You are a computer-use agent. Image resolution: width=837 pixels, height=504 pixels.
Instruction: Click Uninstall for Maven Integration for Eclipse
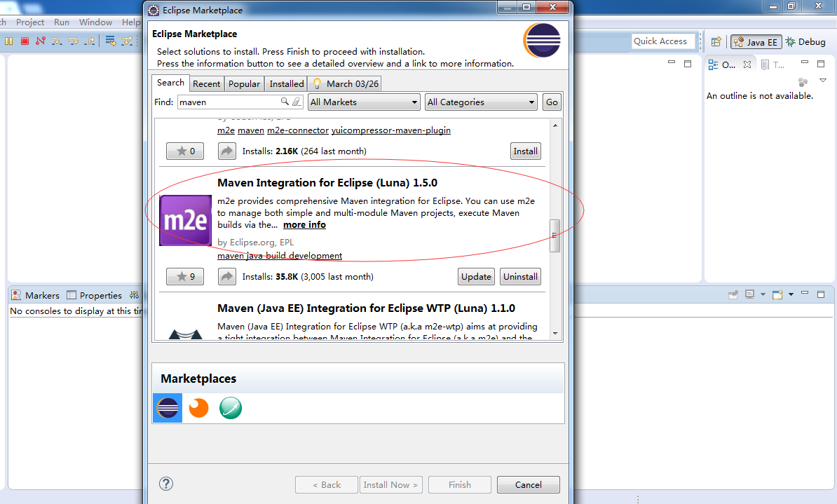[520, 277]
